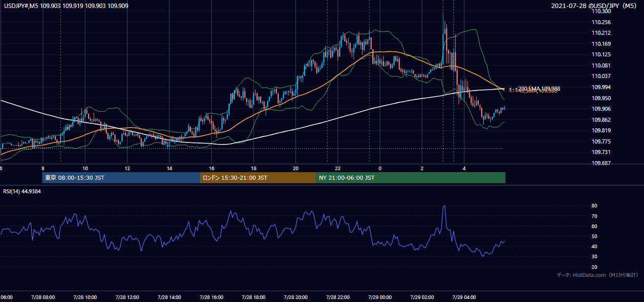The image size is (644, 302).
Task: Click hour label 10 below price chart
Action: click(85, 168)
